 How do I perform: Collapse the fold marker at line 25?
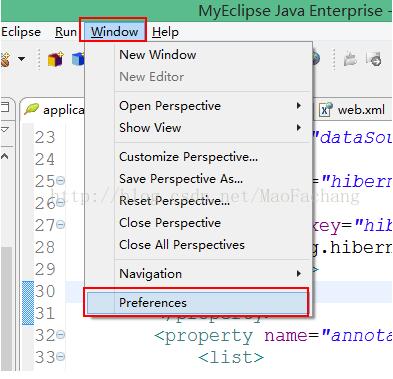coord(60,181)
